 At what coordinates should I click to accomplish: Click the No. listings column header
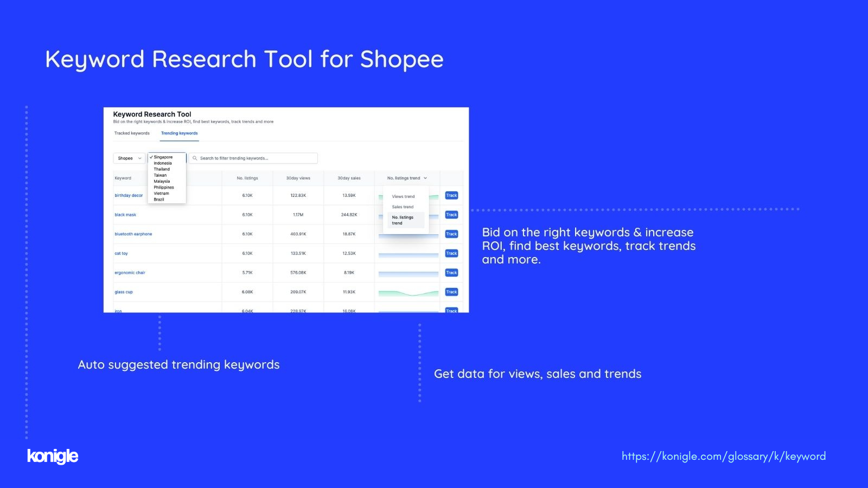click(247, 178)
